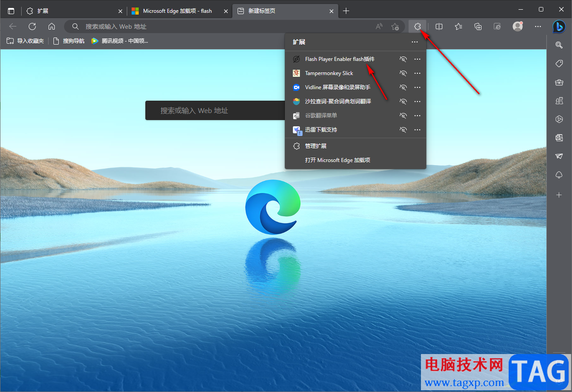Close the 扩展 tab
The width and height of the screenshot is (572, 392).
(120, 11)
